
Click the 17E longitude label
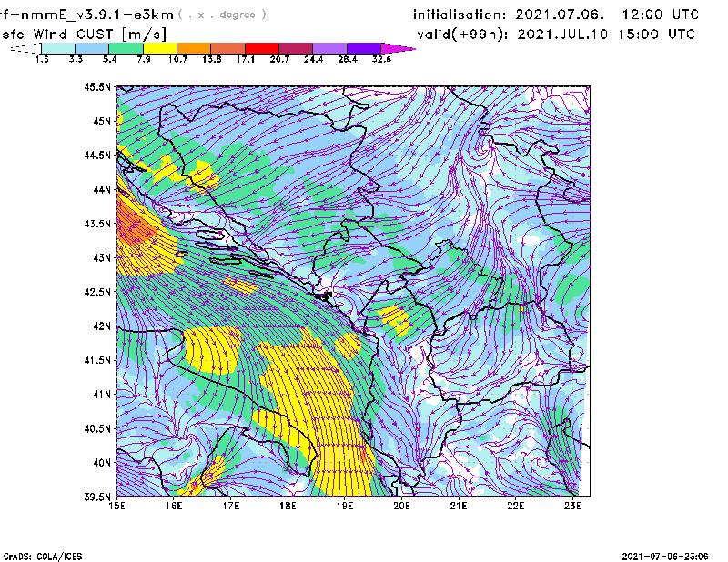point(231,506)
